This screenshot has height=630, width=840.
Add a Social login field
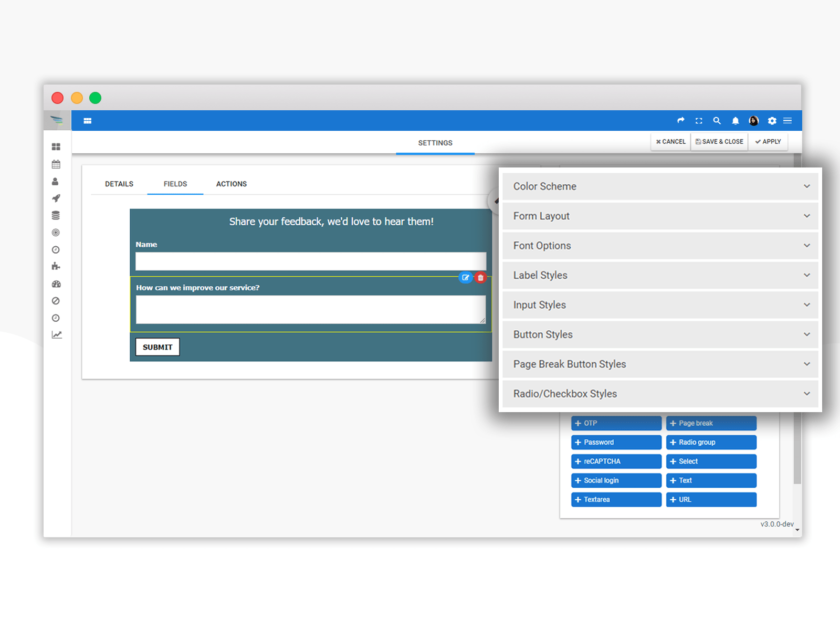[x=616, y=480]
